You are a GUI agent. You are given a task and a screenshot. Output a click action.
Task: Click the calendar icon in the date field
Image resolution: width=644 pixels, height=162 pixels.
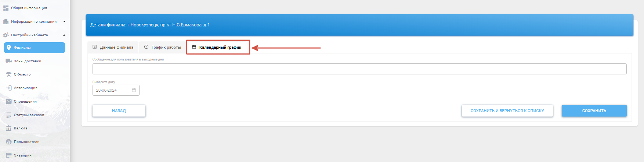point(134,90)
